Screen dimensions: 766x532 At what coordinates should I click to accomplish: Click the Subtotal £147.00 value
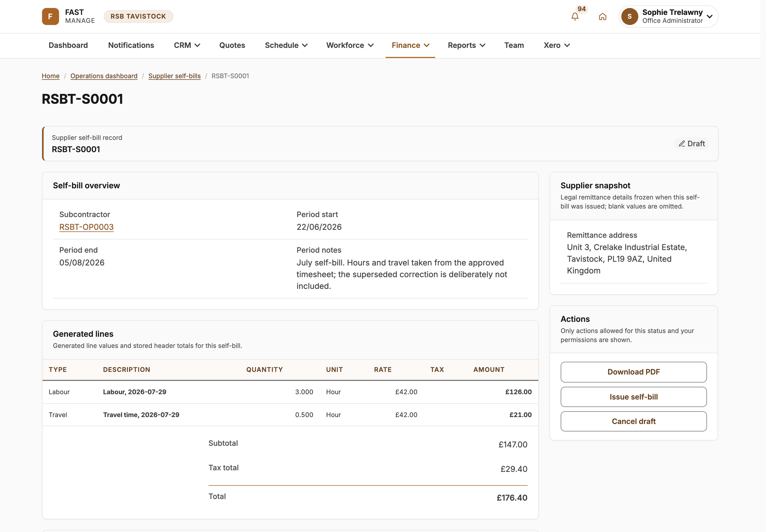point(513,445)
